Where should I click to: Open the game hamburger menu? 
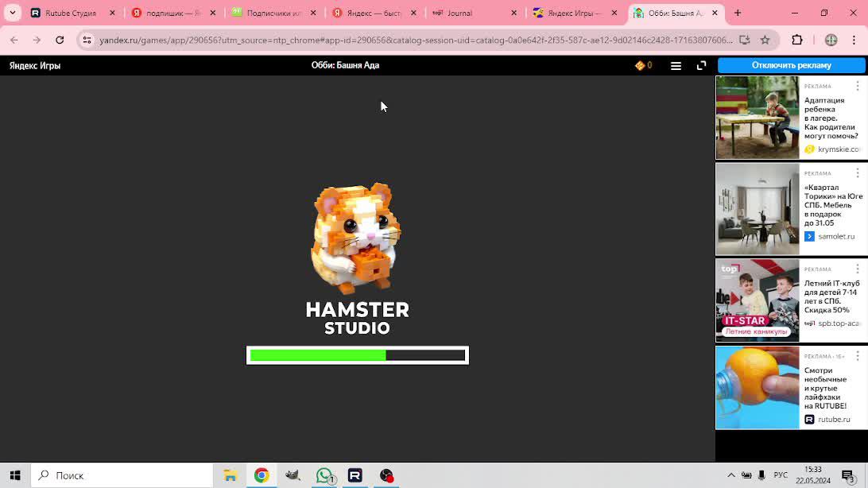676,66
